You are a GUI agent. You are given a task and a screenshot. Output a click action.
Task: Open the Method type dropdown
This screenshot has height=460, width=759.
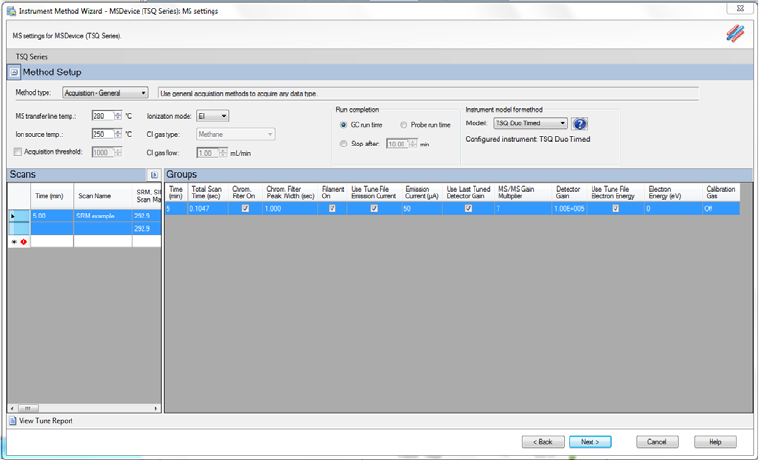click(105, 93)
